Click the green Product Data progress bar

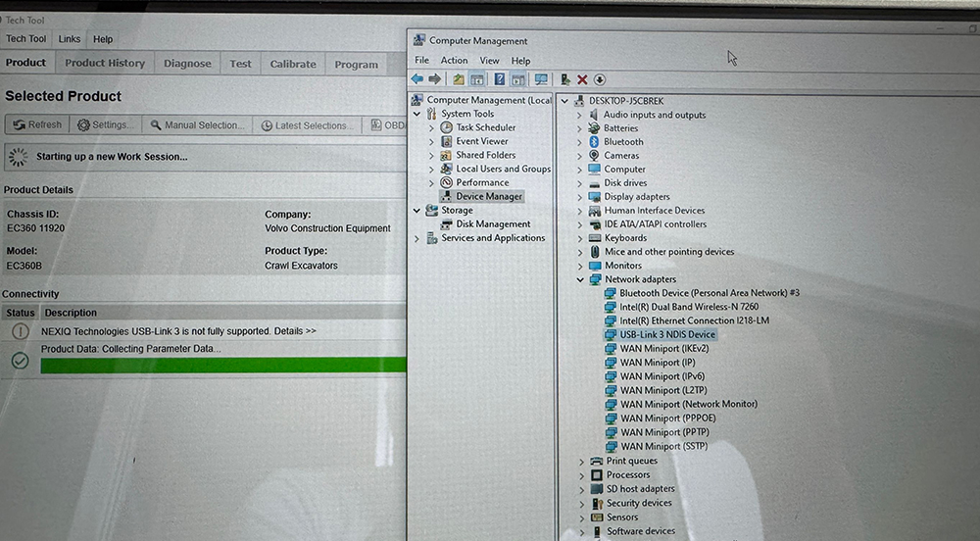(223, 366)
